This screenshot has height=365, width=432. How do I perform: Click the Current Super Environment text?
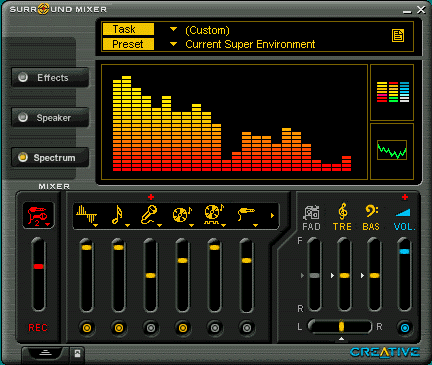point(250,44)
